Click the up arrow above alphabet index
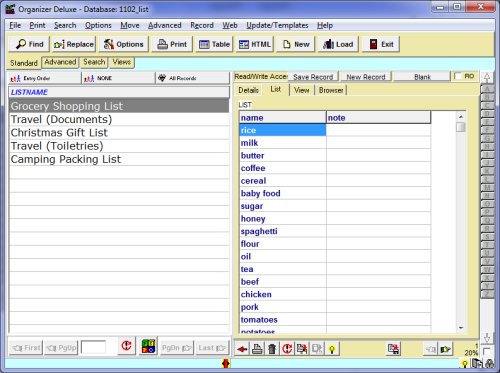Viewport: 500px width, 373px height. coord(487,78)
